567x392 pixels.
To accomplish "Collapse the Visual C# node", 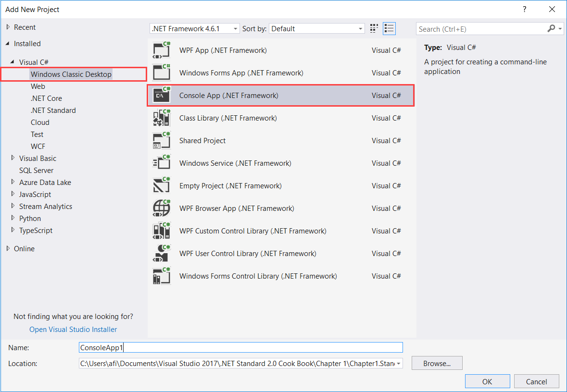I will point(13,62).
